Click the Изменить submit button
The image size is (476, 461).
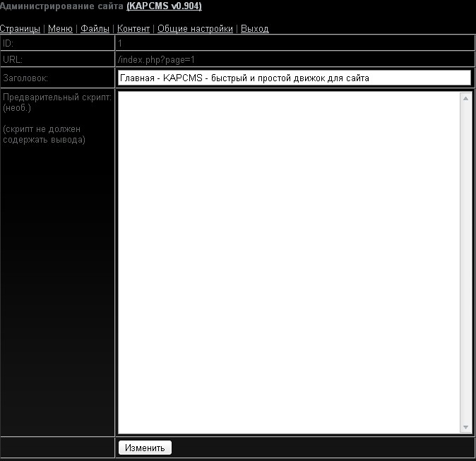145,448
